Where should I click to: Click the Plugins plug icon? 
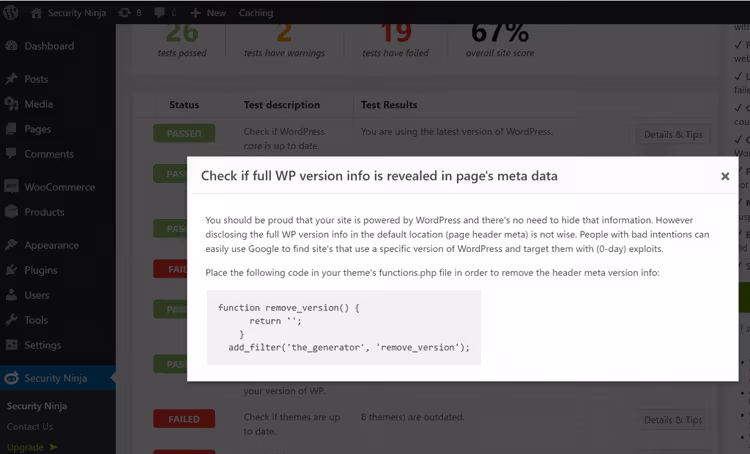(11, 270)
